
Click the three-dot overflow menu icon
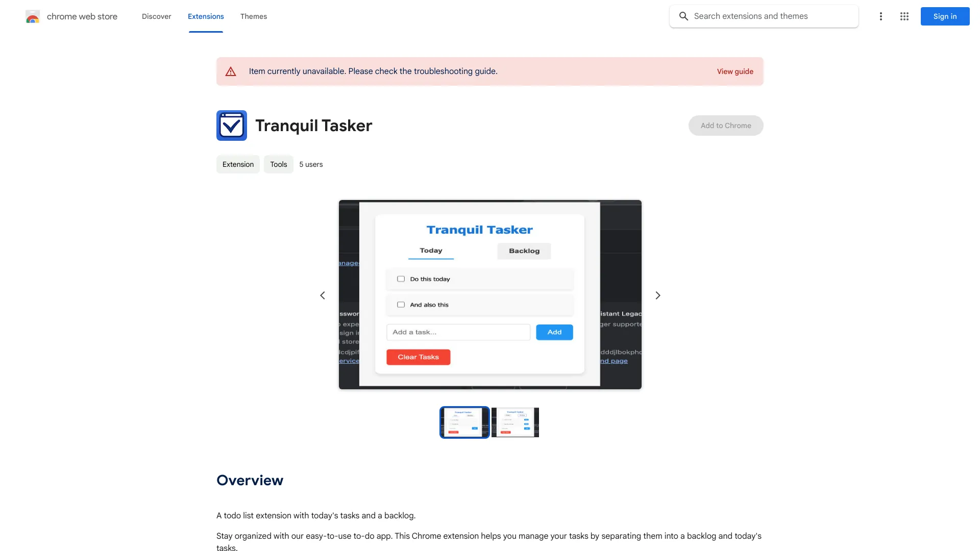point(880,16)
